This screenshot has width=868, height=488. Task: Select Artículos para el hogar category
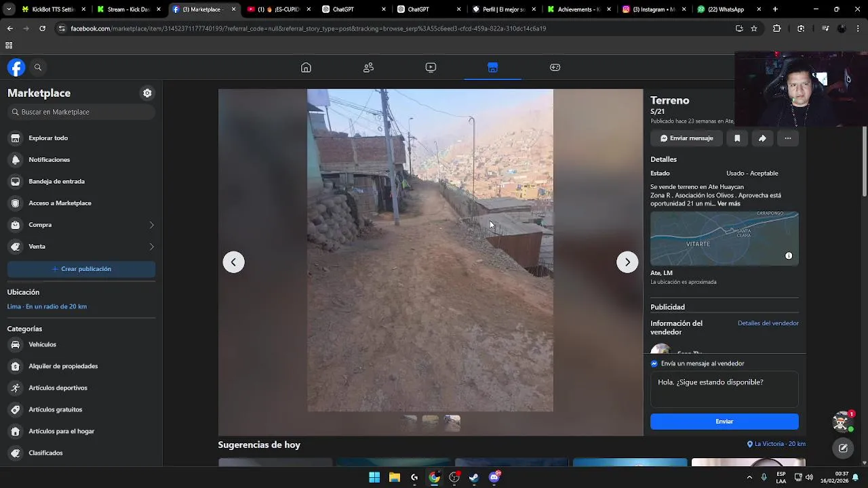(x=81, y=431)
